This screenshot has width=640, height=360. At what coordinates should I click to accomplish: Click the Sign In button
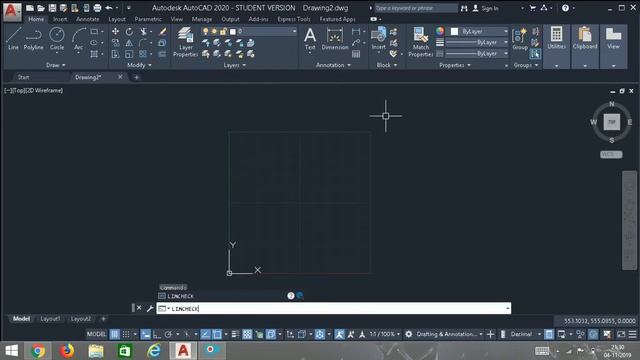click(486, 8)
